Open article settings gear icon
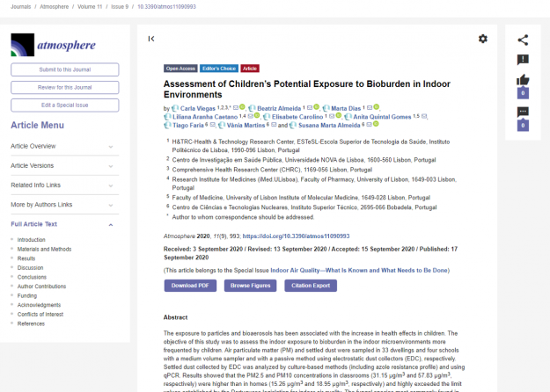 tap(482, 39)
